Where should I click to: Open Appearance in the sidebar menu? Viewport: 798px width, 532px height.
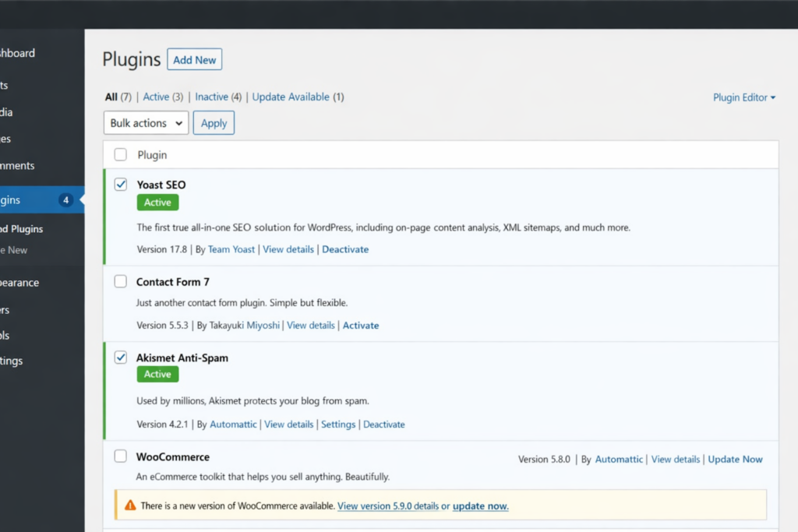[x=19, y=283]
